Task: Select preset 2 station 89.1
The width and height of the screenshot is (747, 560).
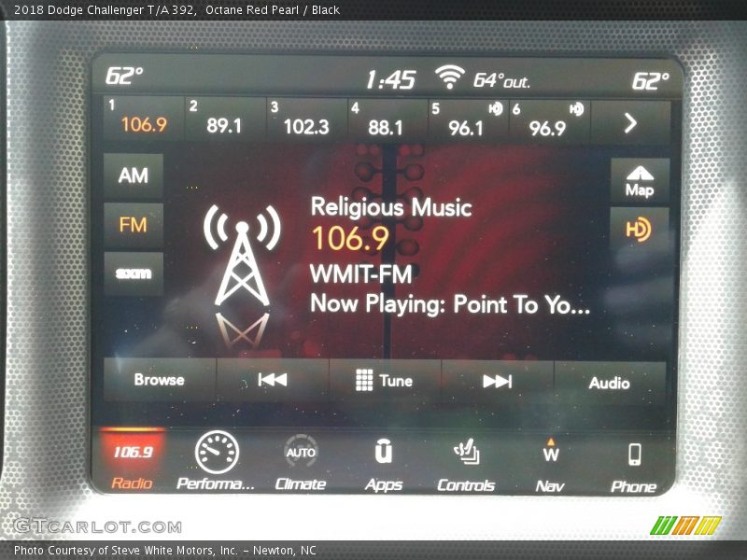Action: coord(225,120)
